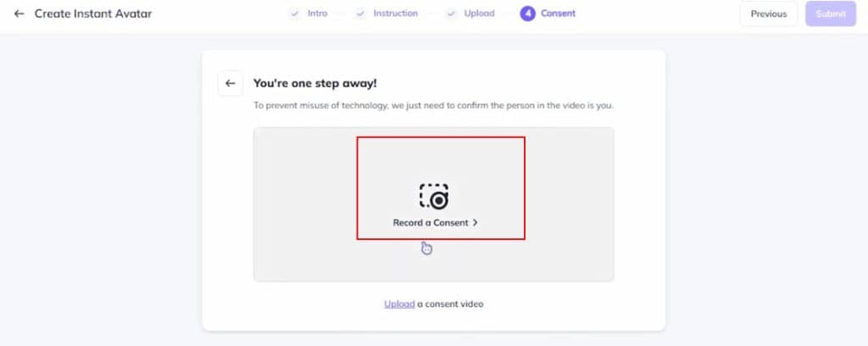
Task: Go to the Instruction step
Action: pyautogui.click(x=395, y=14)
